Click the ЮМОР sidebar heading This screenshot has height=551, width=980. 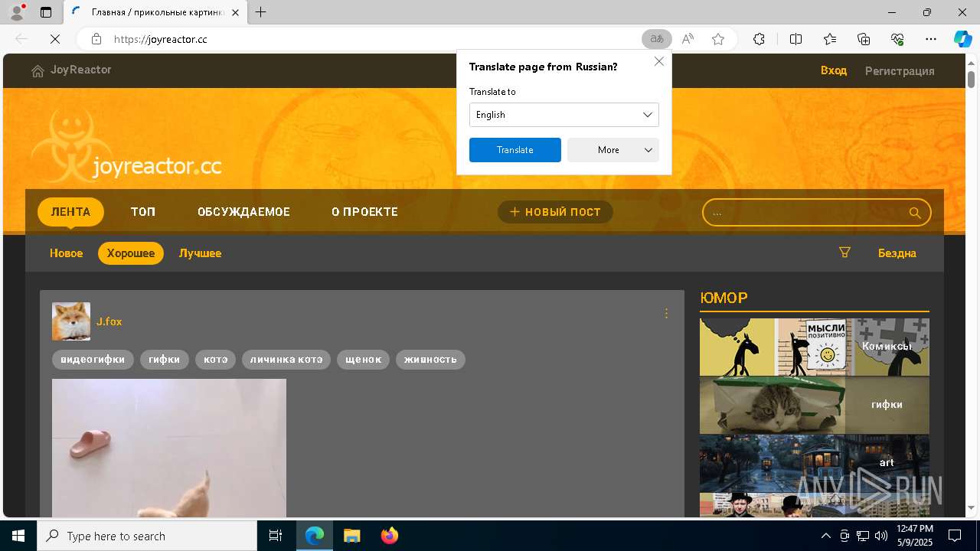coord(724,298)
